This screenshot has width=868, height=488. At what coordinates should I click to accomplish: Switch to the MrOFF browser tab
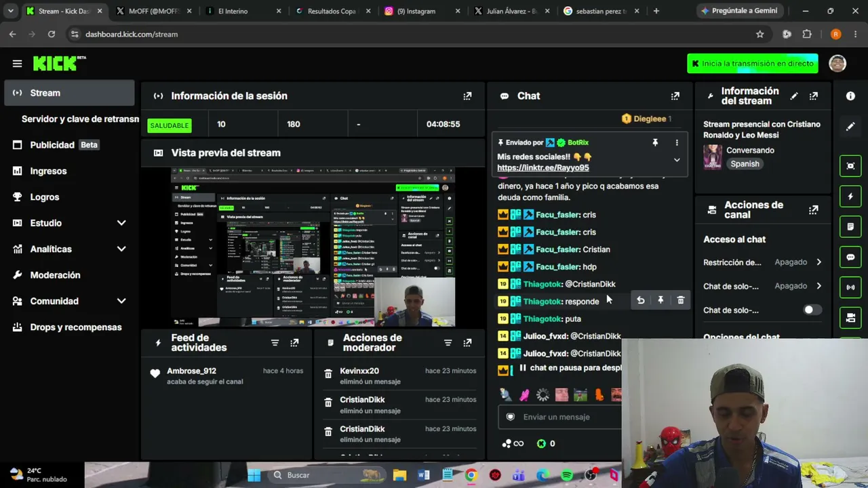tap(154, 11)
